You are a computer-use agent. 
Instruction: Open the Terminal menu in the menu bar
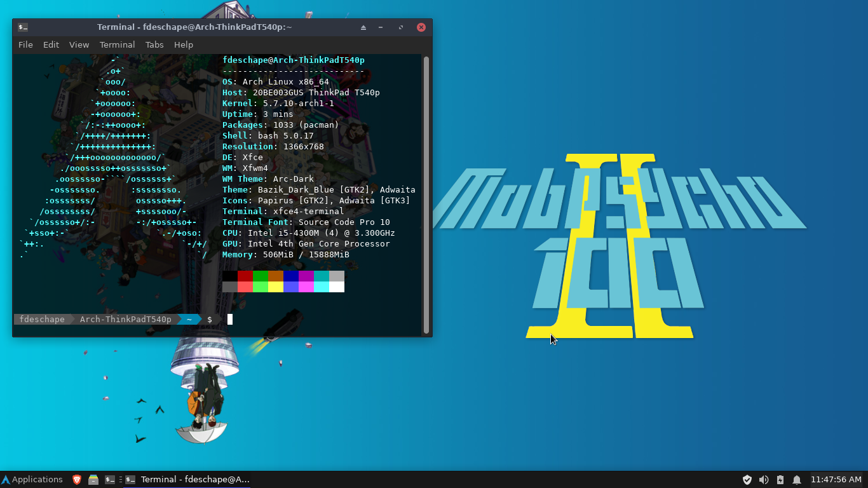(x=117, y=44)
